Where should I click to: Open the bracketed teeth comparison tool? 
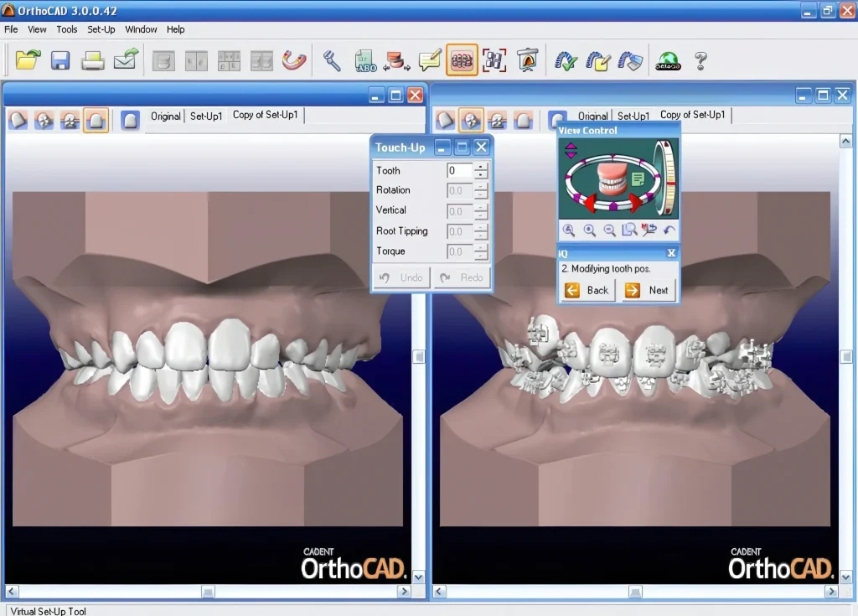click(494, 60)
